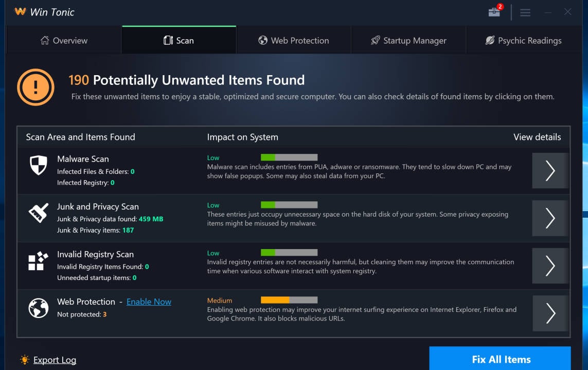The image size is (588, 370).
Task: Go to Psychic Readings tab
Action: click(523, 41)
